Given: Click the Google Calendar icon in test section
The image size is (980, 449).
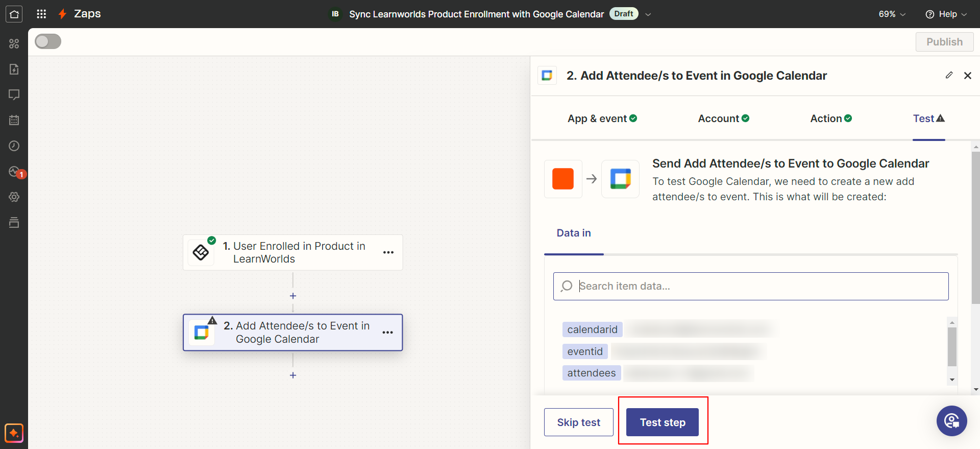Looking at the screenshot, I should pos(620,179).
